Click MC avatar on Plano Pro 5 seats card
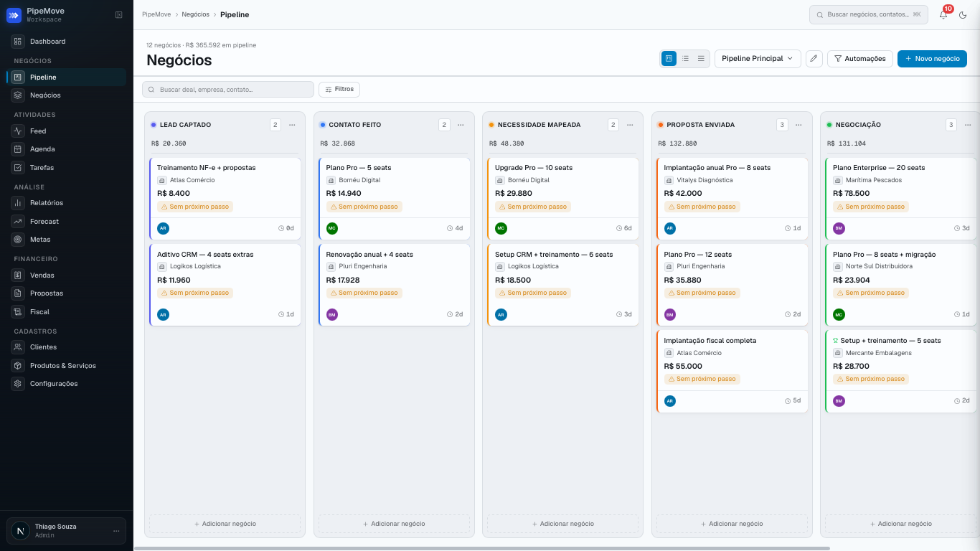 coord(332,228)
